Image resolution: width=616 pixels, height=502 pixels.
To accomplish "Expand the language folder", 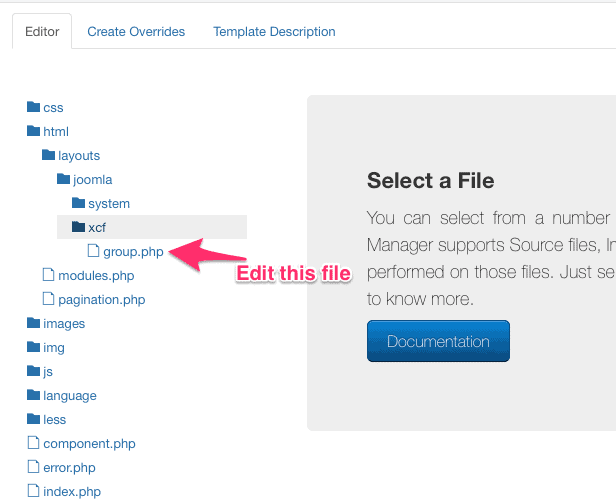I will click(69, 396).
